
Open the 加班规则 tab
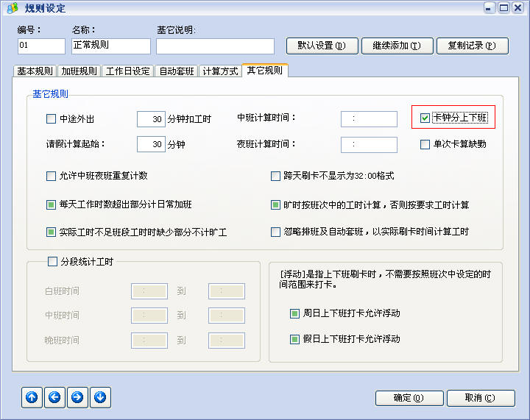[x=78, y=71]
